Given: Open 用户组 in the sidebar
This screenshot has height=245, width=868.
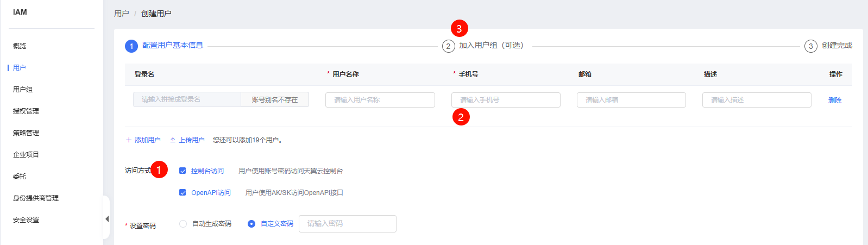Looking at the screenshot, I should coord(23,90).
